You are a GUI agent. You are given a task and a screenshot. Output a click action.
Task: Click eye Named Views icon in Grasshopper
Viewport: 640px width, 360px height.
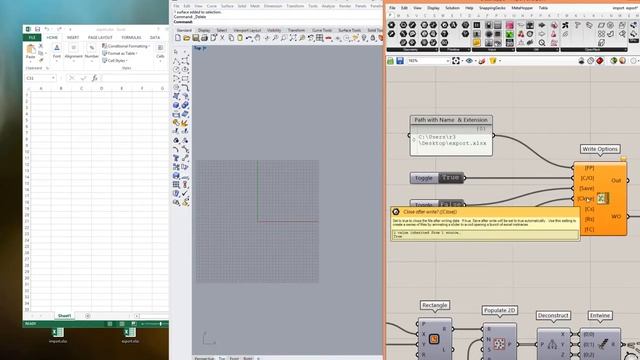click(469, 61)
